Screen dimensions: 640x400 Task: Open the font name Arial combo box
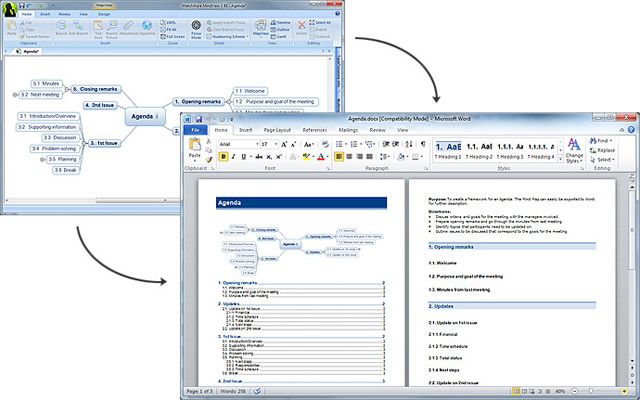[239, 144]
